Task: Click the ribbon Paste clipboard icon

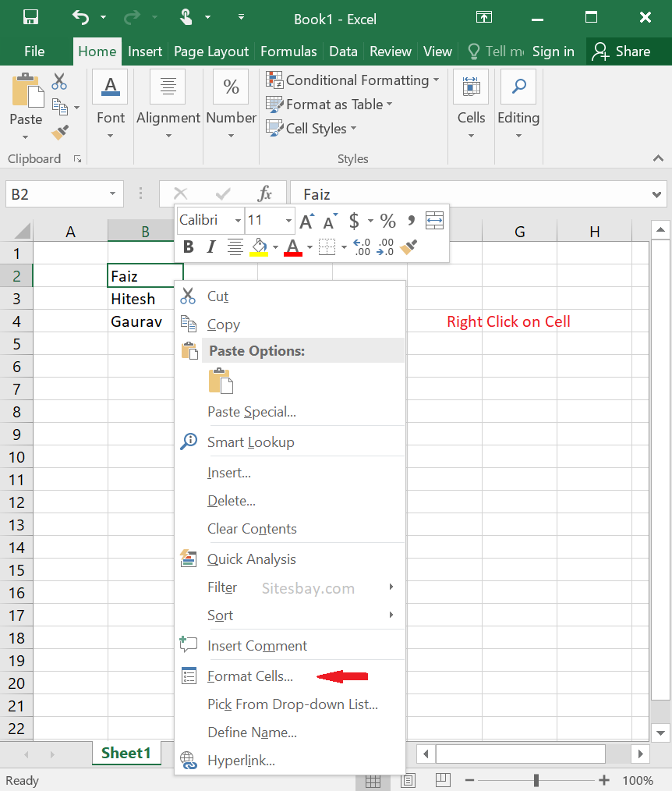Action: tap(27, 90)
